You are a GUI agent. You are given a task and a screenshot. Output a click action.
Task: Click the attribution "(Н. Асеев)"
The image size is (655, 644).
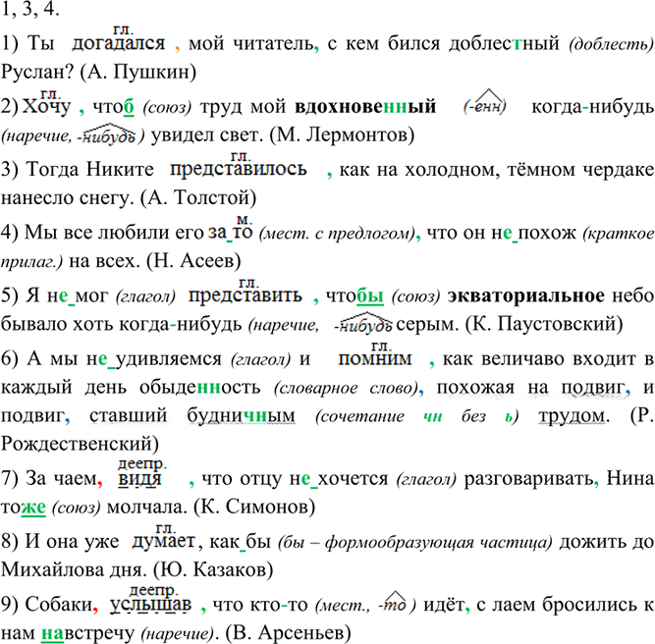tap(193, 261)
